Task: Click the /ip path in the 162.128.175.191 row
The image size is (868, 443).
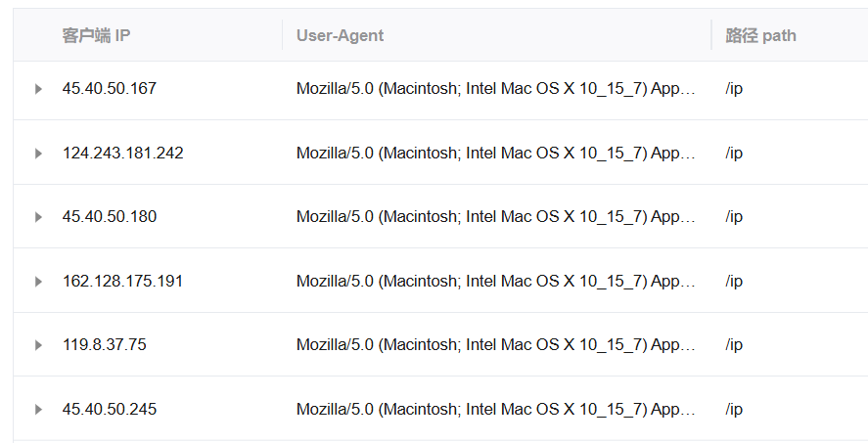Action: point(734,282)
